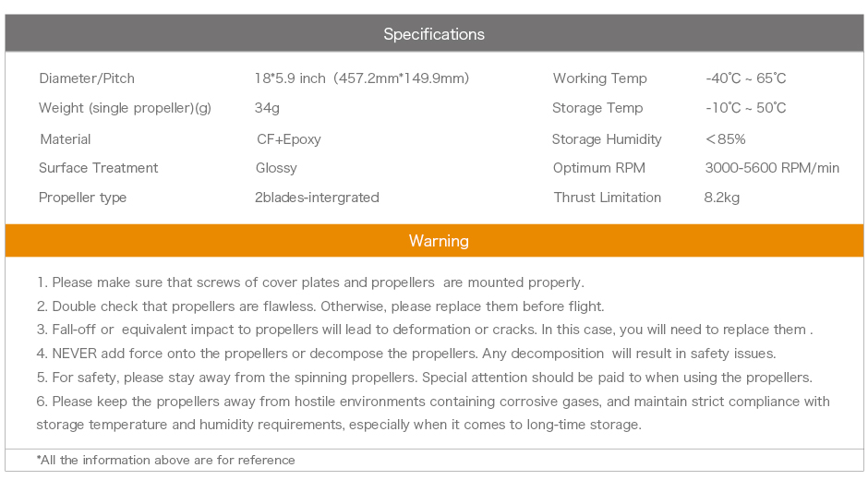This screenshot has width=868, height=492.
Task: Select the 34g weight value
Action: [x=267, y=108]
